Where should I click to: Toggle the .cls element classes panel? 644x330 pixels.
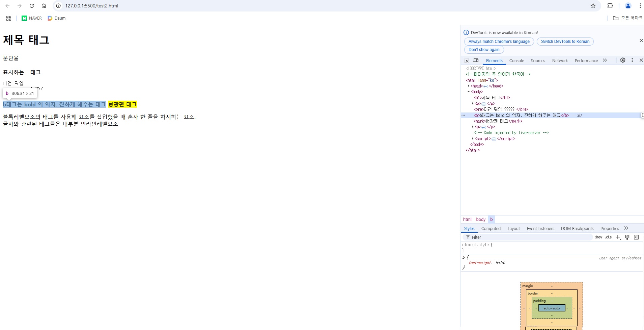point(608,237)
